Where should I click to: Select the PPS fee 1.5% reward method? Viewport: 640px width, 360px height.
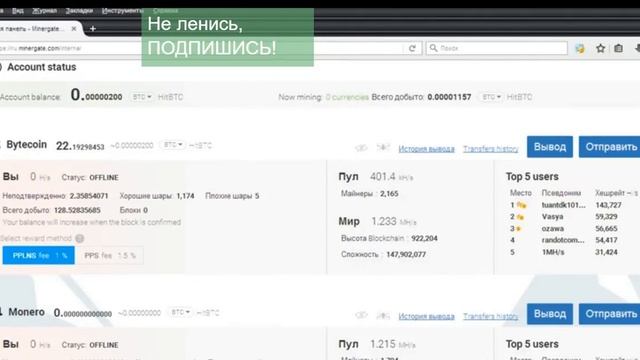[x=109, y=256]
